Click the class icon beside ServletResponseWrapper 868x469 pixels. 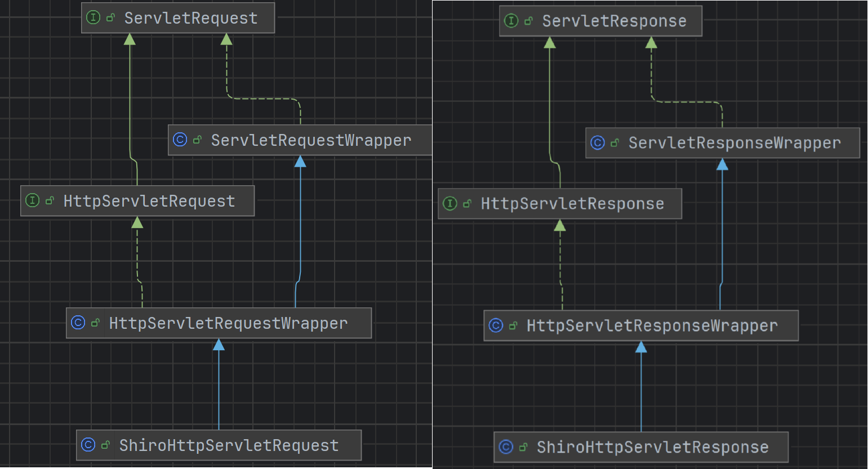(x=598, y=142)
